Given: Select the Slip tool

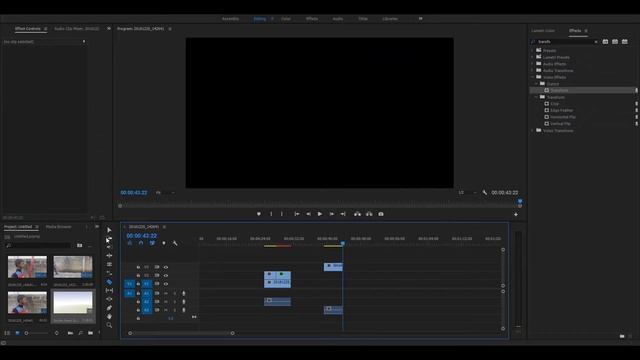Looking at the screenshot, I should [x=109, y=290].
